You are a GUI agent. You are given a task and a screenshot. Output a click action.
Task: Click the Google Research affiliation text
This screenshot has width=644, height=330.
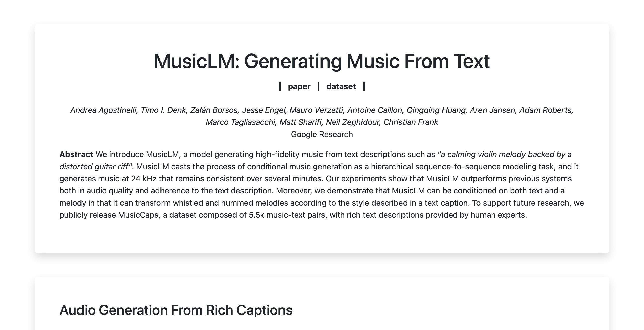(322, 134)
